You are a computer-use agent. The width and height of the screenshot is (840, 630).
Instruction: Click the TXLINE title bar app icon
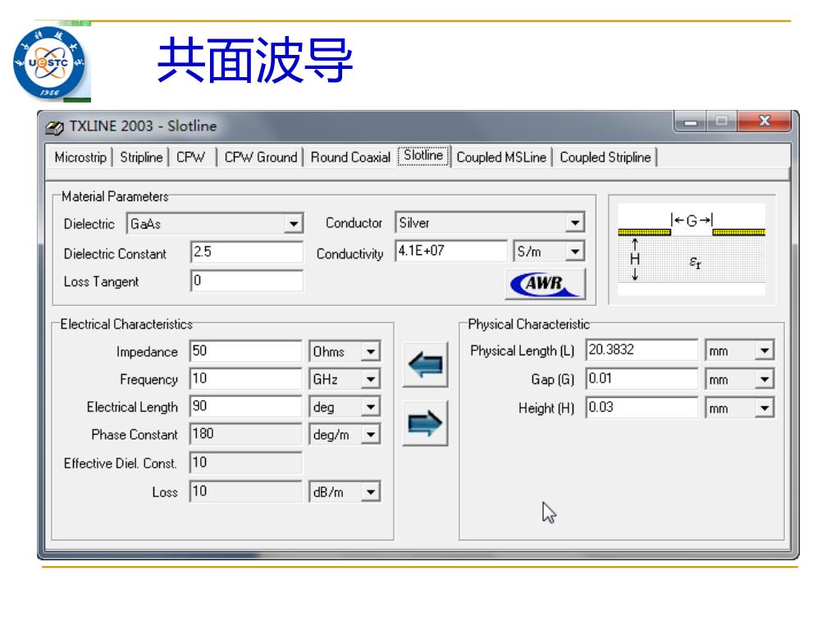[55, 127]
